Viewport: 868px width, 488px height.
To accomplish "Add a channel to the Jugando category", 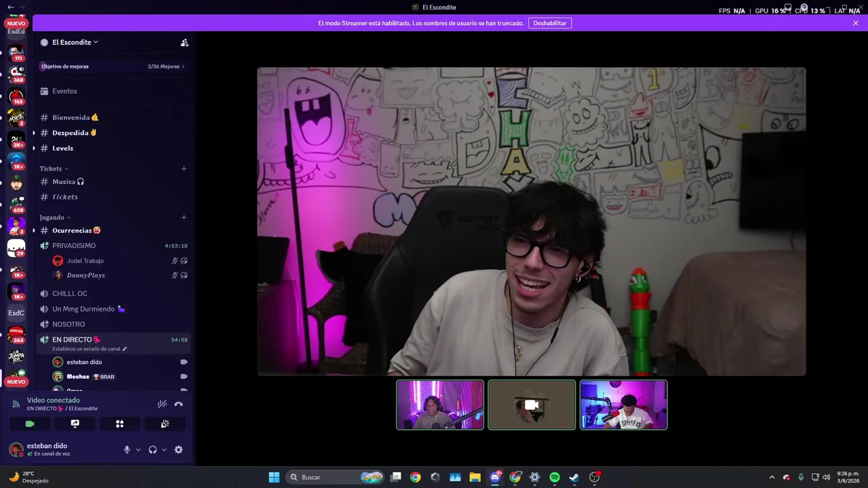I will tap(184, 217).
